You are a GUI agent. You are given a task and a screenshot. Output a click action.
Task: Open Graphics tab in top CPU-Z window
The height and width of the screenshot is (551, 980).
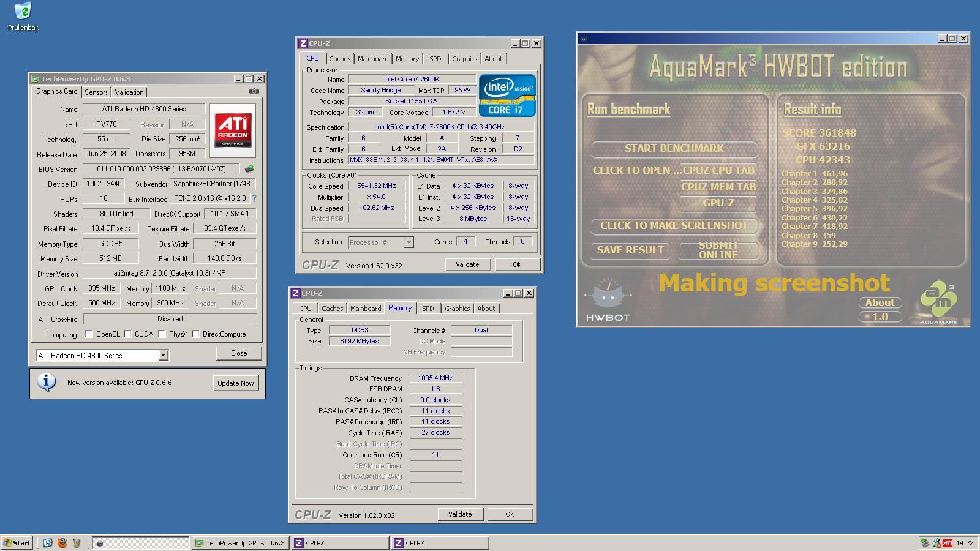[464, 59]
